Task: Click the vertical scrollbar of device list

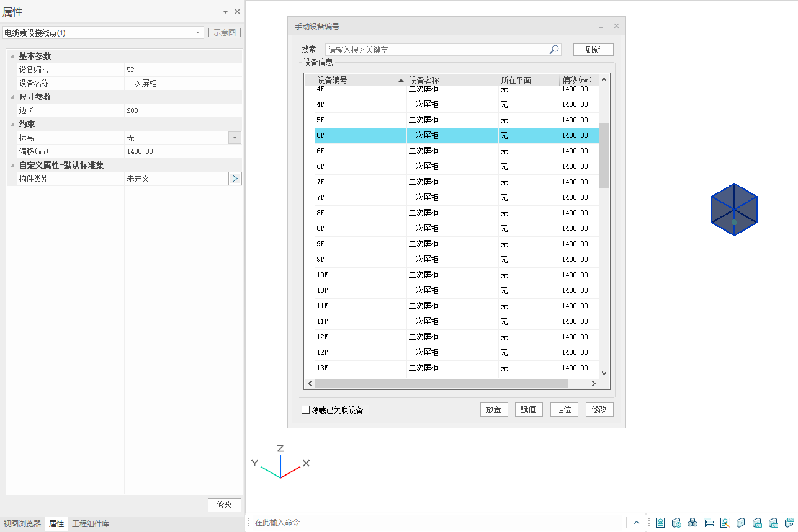Action: click(604, 155)
